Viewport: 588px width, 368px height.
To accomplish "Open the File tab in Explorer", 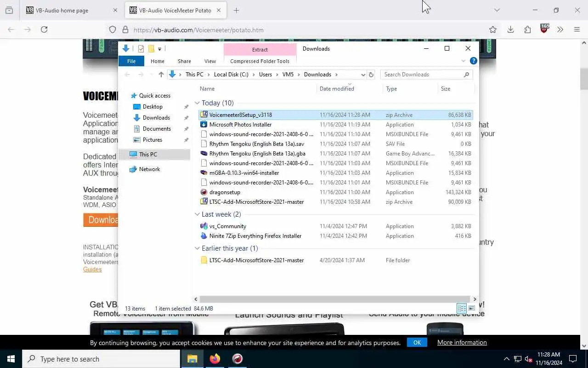I will [131, 61].
